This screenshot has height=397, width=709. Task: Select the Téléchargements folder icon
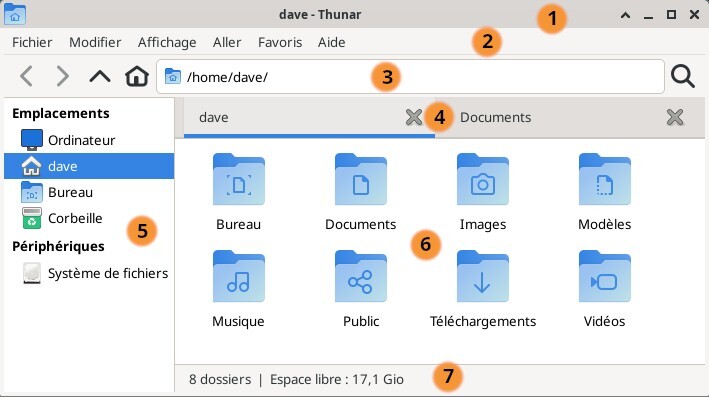pyautogui.click(x=482, y=276)
